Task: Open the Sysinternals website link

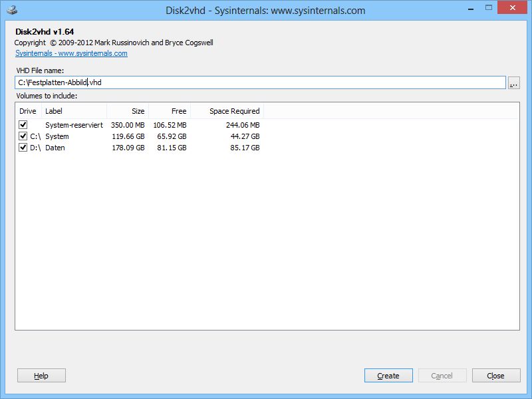Action: pyautogui.click(x=71, y=53)
